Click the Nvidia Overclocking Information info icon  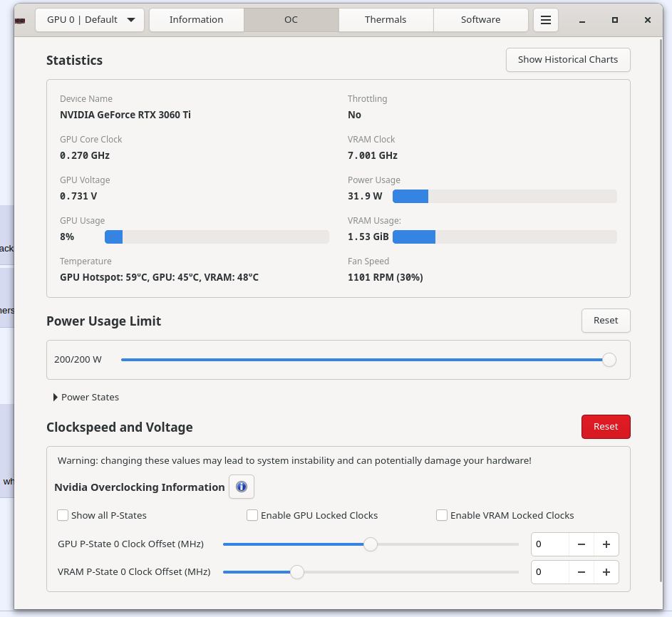[242, 487]
